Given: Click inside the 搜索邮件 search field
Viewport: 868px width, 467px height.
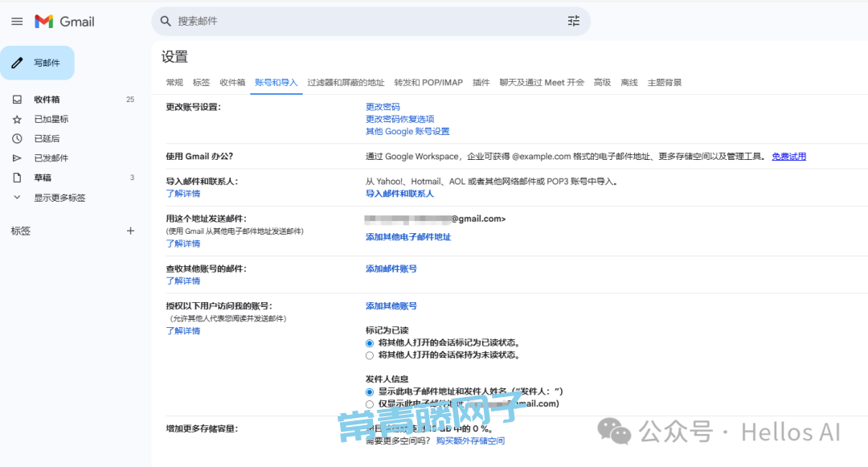Looking at the screenshot, I should [362, 21].
